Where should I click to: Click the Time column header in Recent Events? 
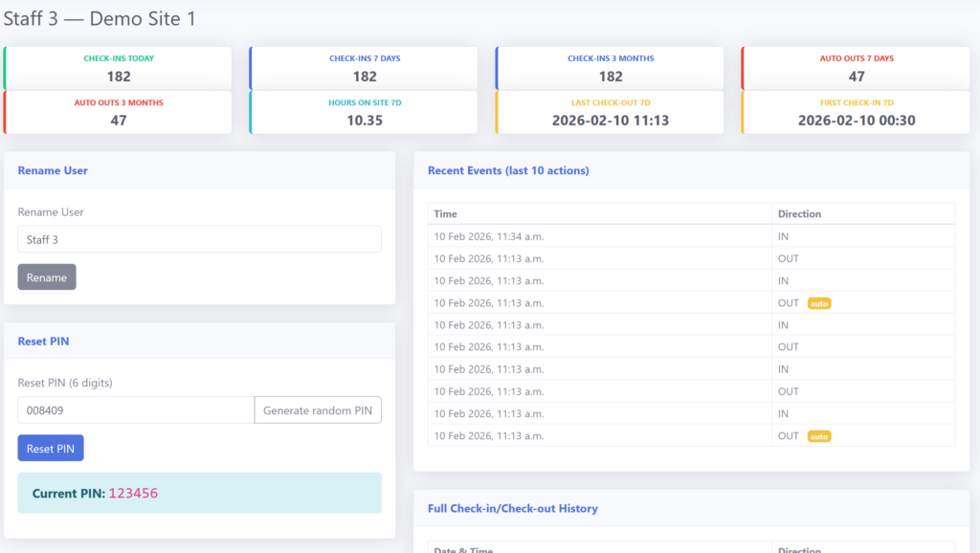(x=445, y=214)
